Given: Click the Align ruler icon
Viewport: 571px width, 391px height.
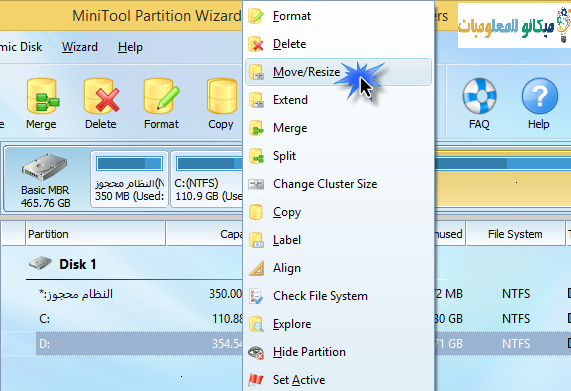Looking at the screenshot, I should click(257, 268).
